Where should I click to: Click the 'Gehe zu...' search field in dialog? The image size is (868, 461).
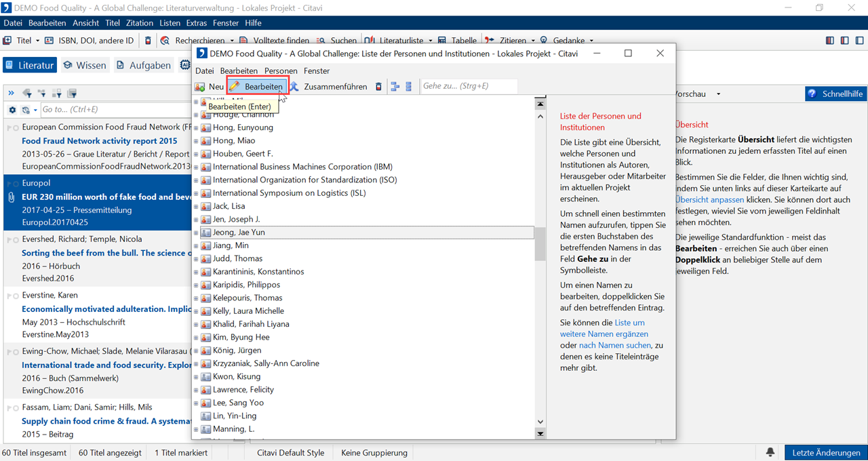pos(468,86)
